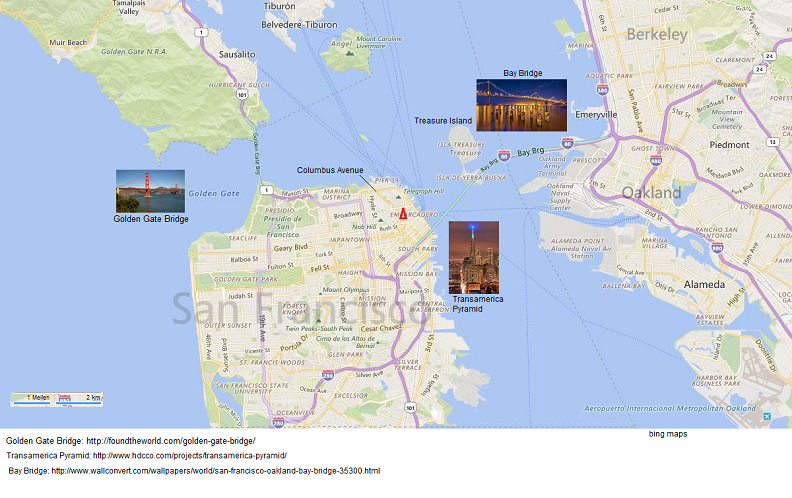Click the Emeryville label
The image size is (792, 498).
596,115
